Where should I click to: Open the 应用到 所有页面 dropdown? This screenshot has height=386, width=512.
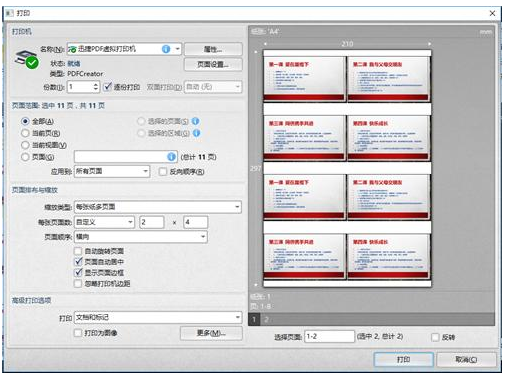point(112,171)
